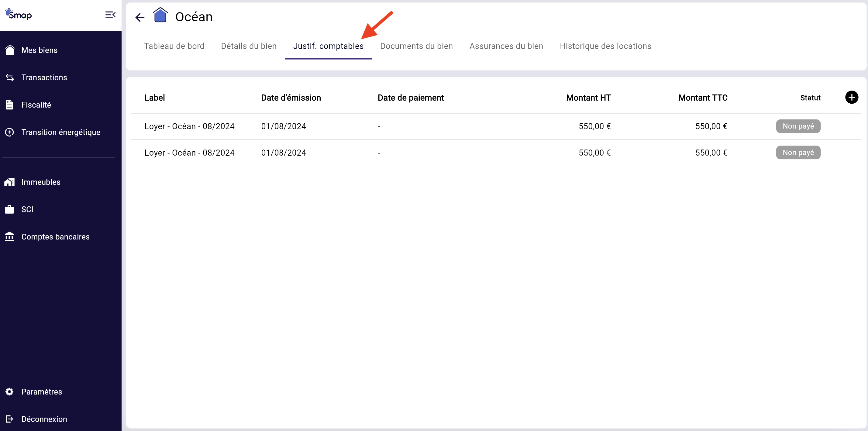Collapse the sidebar menu icon
Screen dimensions: 868x431
tap(110, 15)
